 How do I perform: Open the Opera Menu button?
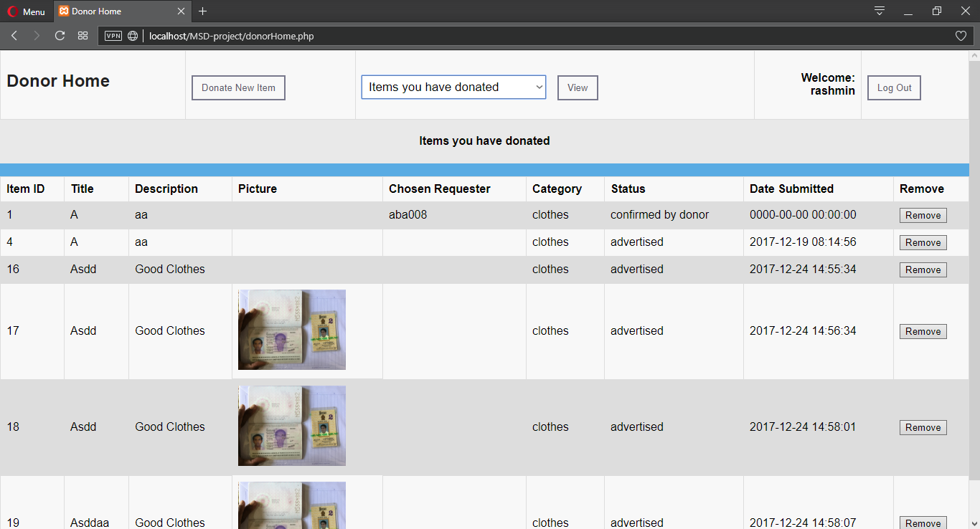(26, 11)
